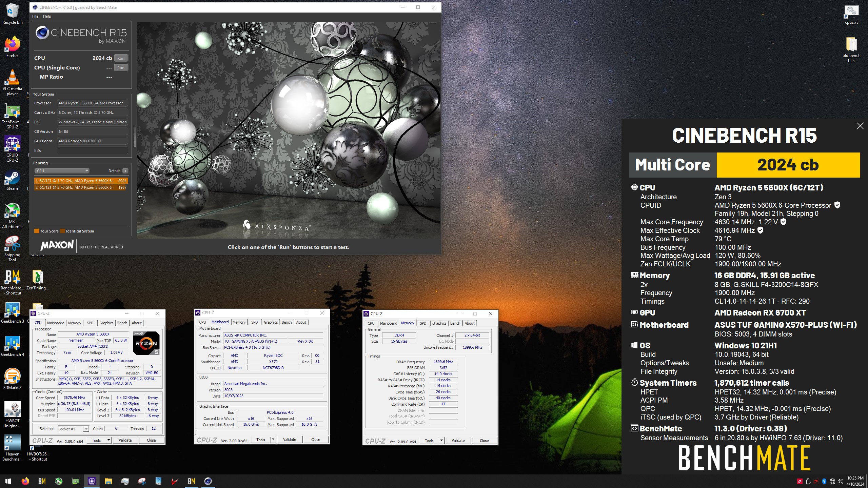Open Heaven Benchmark desktop icon
This screenshot has width=868, height=488.
click(x=12, y=448)
